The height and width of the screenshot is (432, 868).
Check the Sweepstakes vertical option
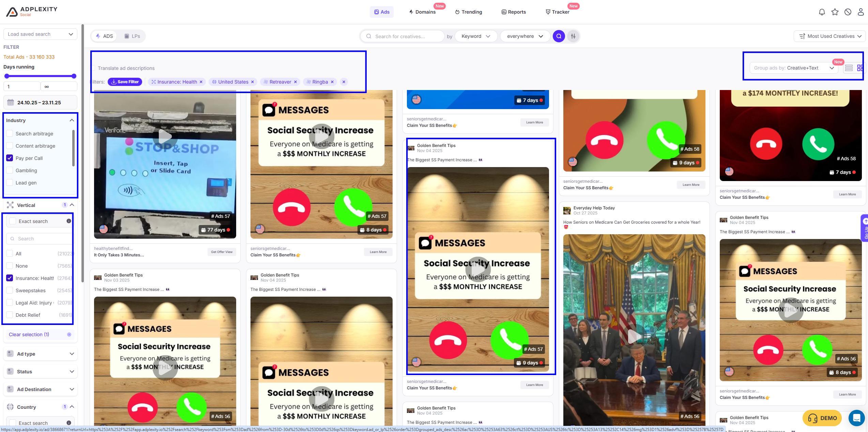[10, 291]
